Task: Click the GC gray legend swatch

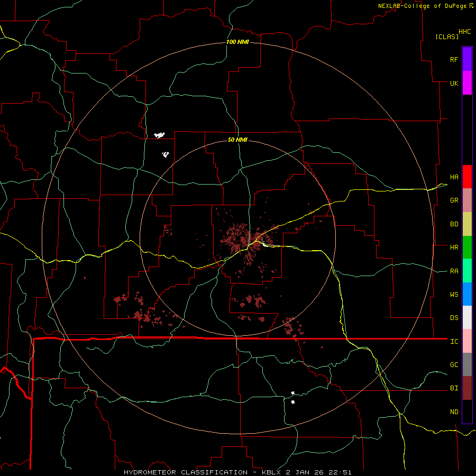Action: pos(467,364)
